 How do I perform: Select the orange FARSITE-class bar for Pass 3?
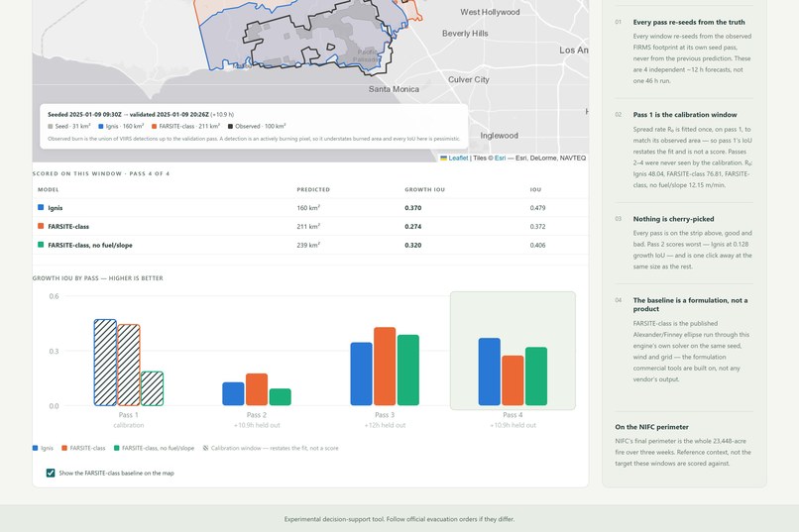point(385,367)
